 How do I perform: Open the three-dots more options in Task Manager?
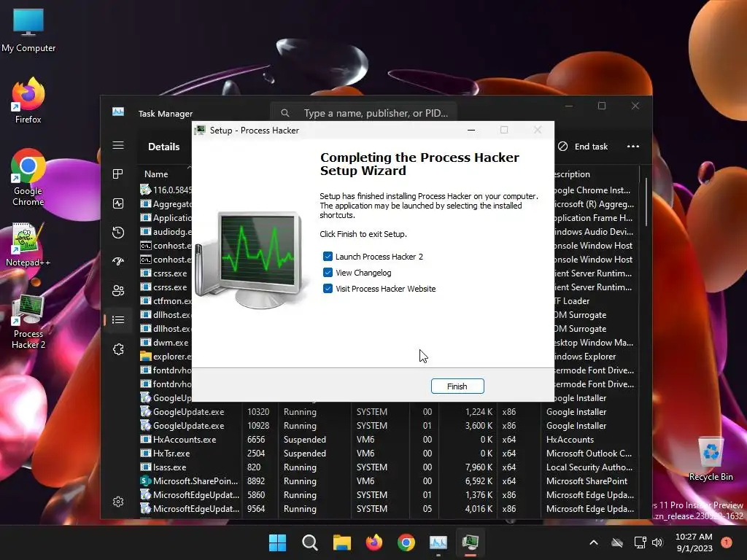[633, 146]
